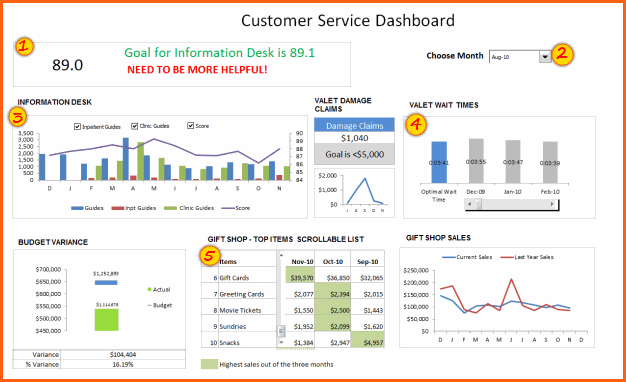
Task: Click the Oct-10 column header
Action: pyautogui.click(x=333, y=262)
